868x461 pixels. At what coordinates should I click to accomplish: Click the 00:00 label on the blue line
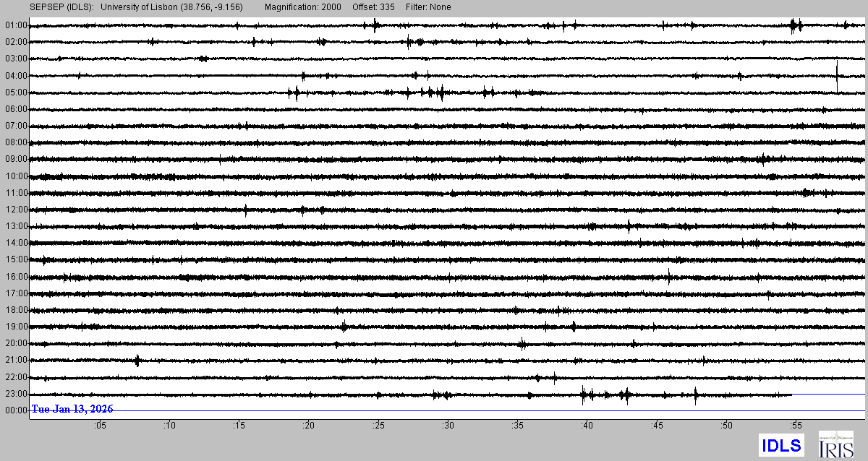(16, 410)
